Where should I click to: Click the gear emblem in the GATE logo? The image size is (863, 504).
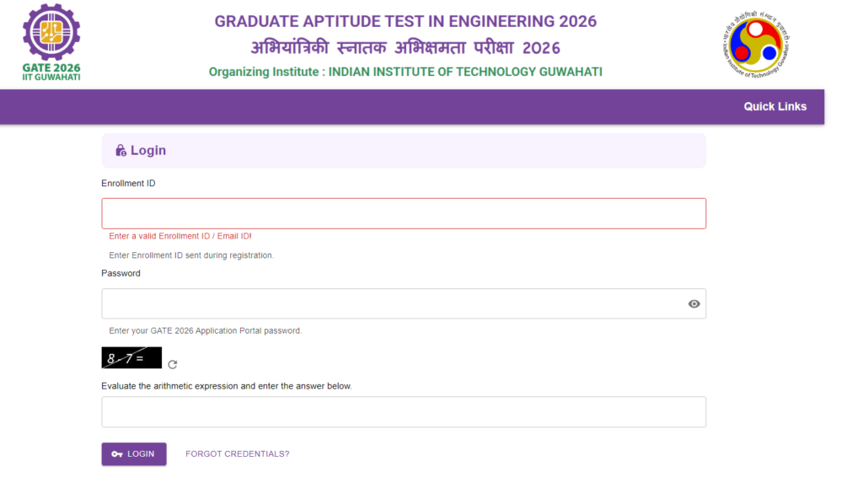50,34
